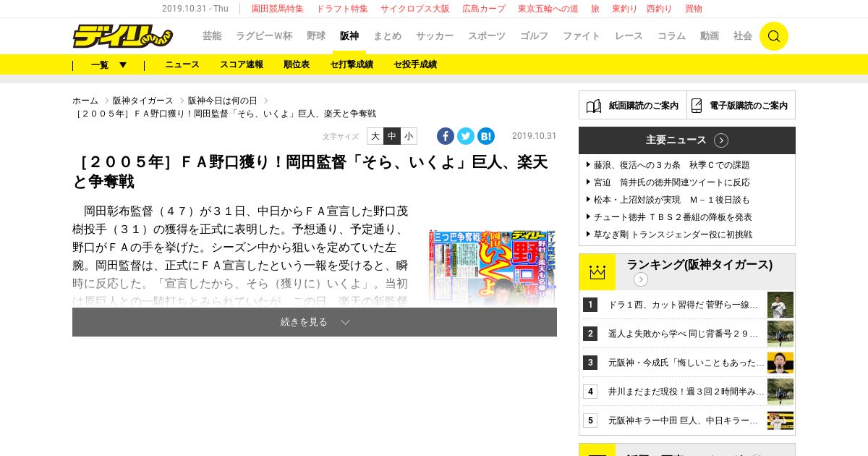Open the 芸能 section tab
Image resolution: width=868 pixels, height=456 pixels.
tap(212, 35)
